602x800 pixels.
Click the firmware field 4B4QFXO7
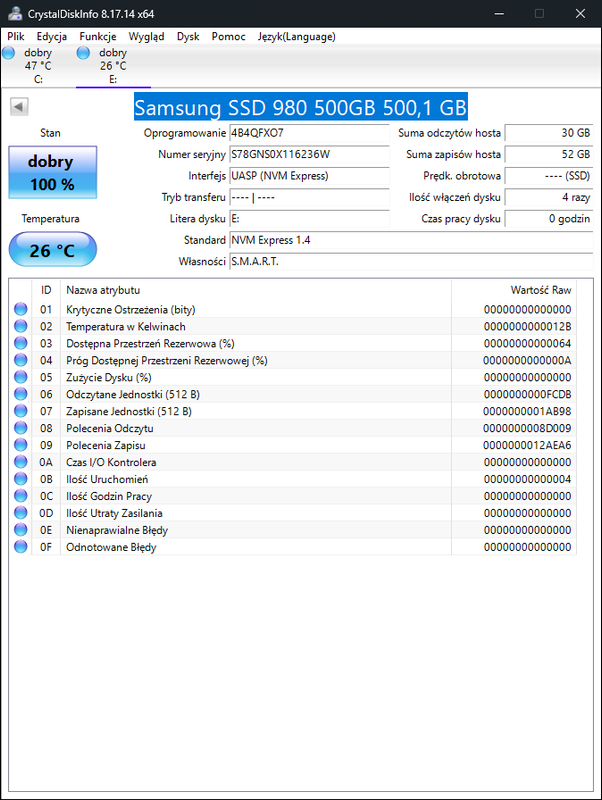click(309, 133)
